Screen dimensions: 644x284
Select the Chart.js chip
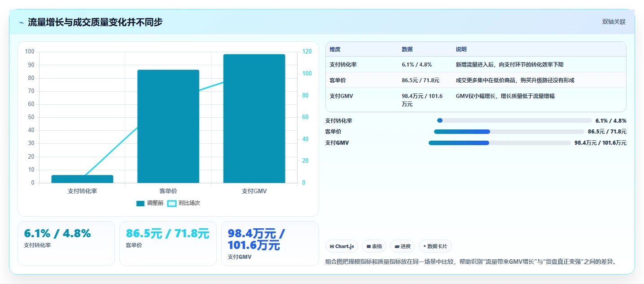(342, 246)
